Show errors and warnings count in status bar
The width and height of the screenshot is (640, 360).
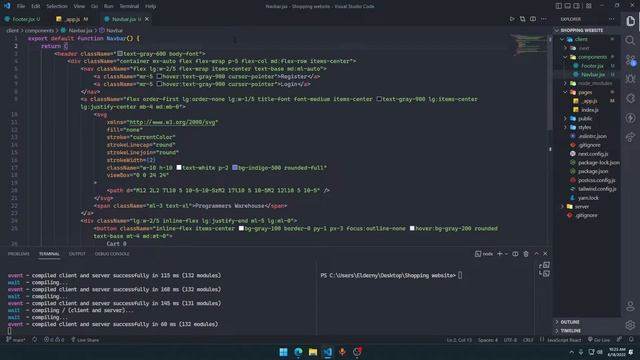[x=54, y=340]
